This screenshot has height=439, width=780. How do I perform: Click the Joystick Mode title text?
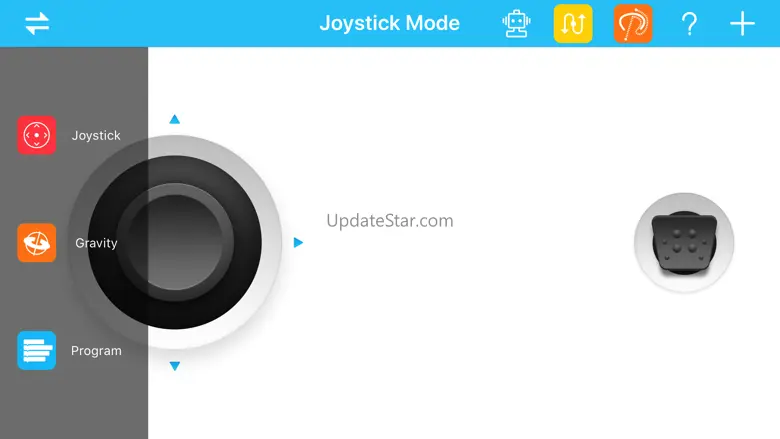(x=390, y=23)
